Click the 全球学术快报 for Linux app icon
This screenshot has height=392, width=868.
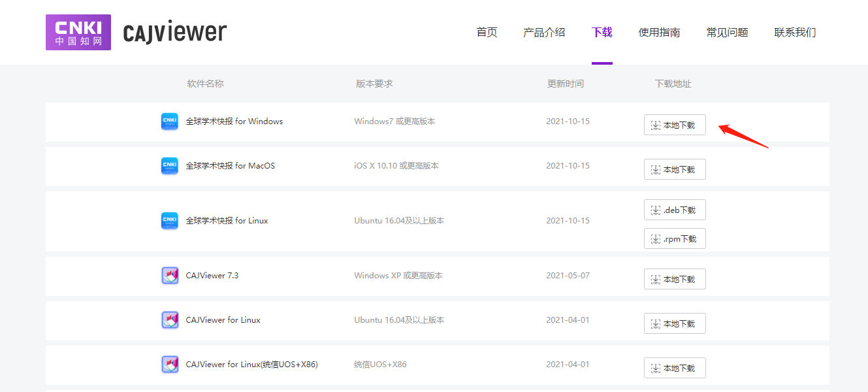170,221
